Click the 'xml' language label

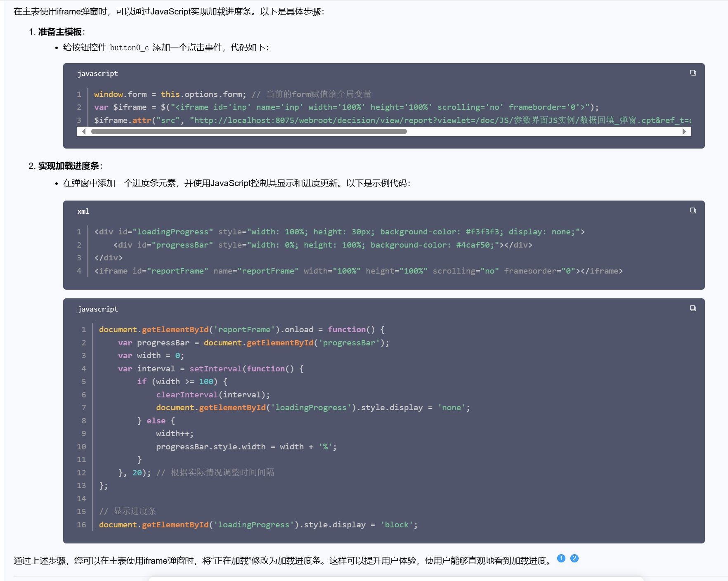83,211
